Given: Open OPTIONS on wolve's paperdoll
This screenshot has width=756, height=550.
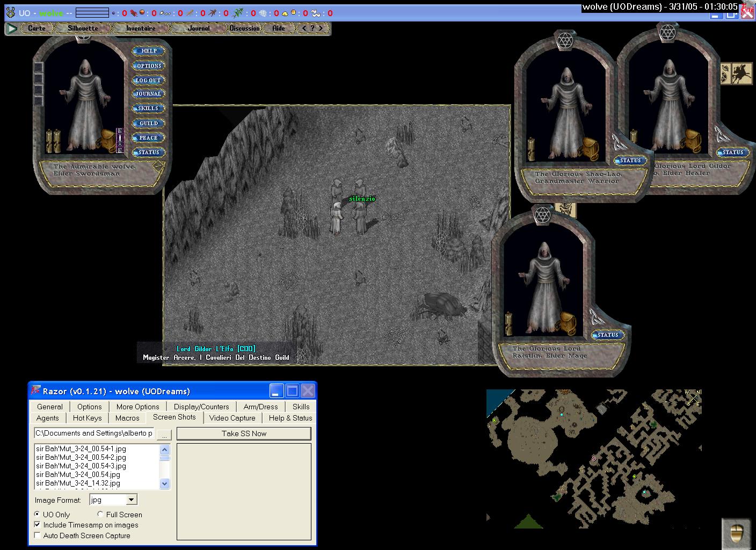Looking at the screenshot, I should pyautogui.click(x=149, y=66).
